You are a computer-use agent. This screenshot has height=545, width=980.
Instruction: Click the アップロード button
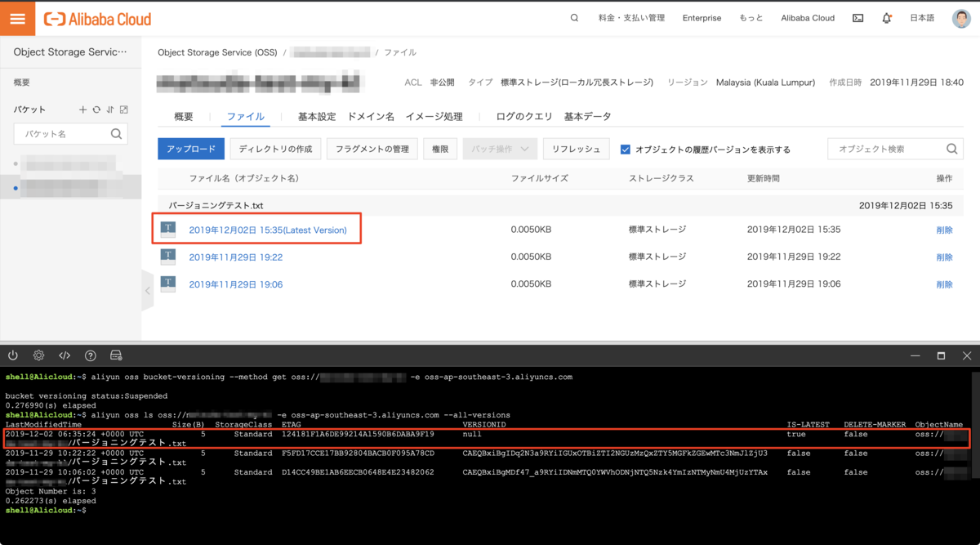(190, 149)
